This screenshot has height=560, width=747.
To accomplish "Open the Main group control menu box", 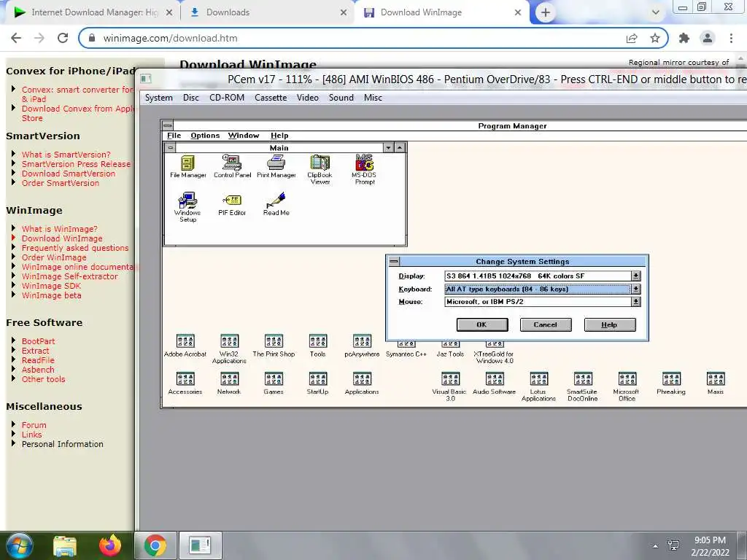I will pyautogui.click(x=170, y=147).
